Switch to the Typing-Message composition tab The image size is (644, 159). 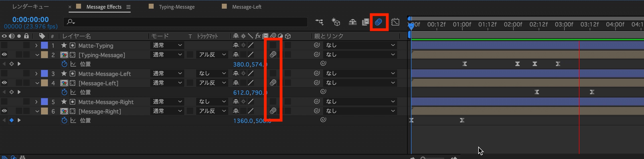point(176,7)
